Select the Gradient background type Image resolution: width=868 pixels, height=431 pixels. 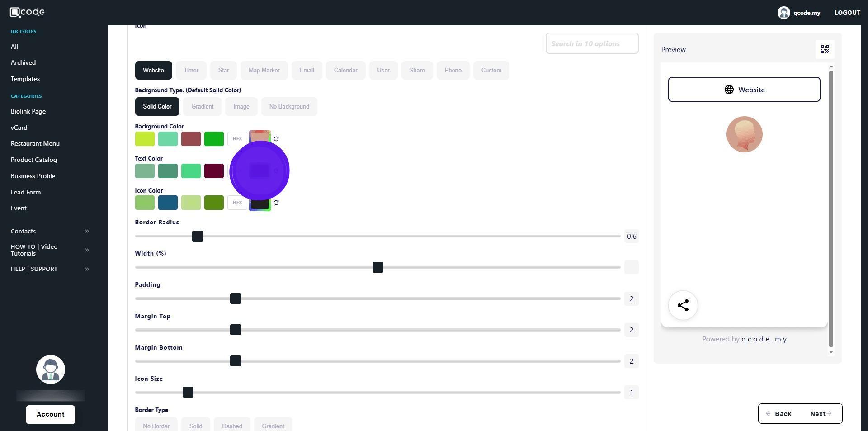[202, 107]
